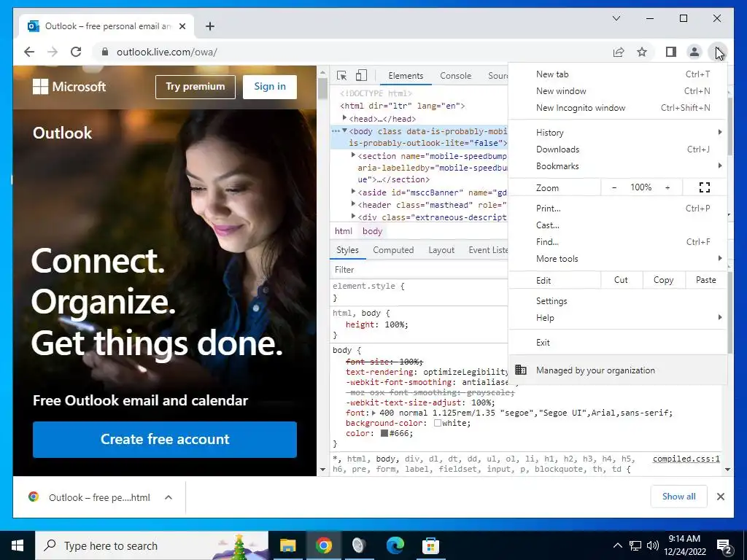Expand the header masthead node
This screenshot has height=560, width=747.
click(x=353, y=203)
